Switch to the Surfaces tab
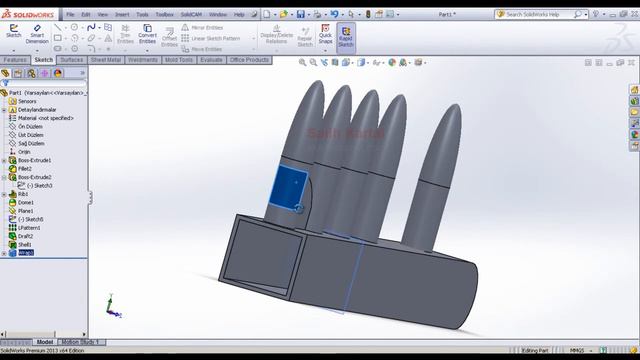 (x=71, y=60)
